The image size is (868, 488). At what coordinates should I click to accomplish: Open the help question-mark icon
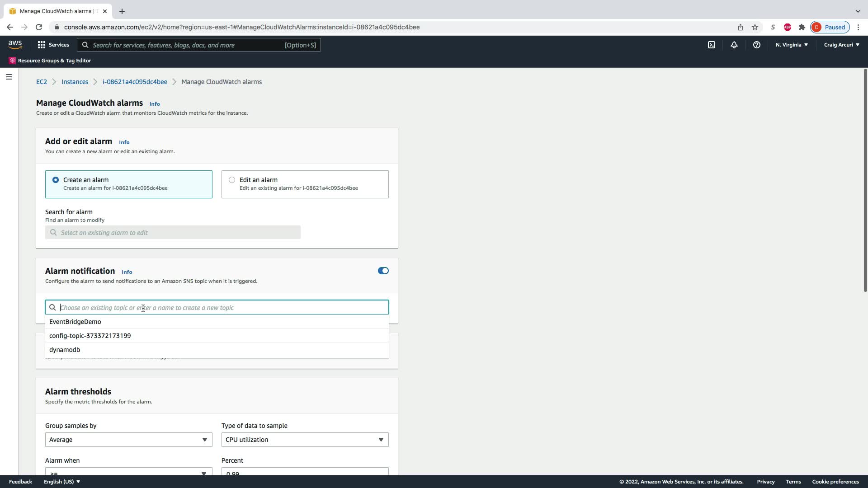756,45
